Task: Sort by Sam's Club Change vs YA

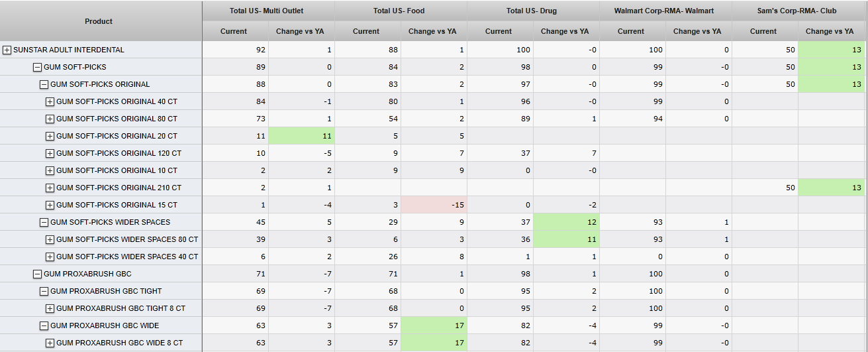Action: (x=830, y=31)
